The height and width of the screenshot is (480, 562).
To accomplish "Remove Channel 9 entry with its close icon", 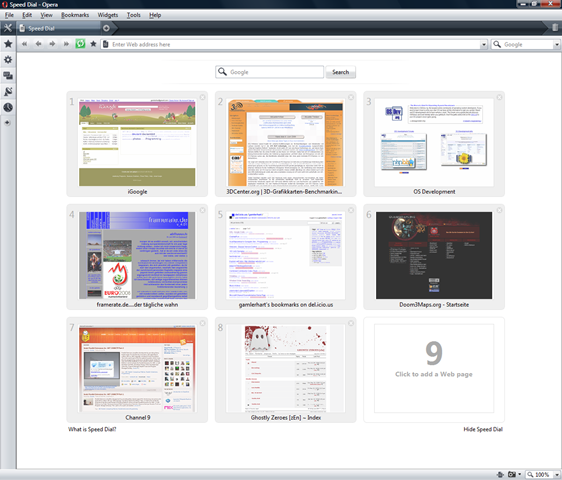I will coord(203,323).
